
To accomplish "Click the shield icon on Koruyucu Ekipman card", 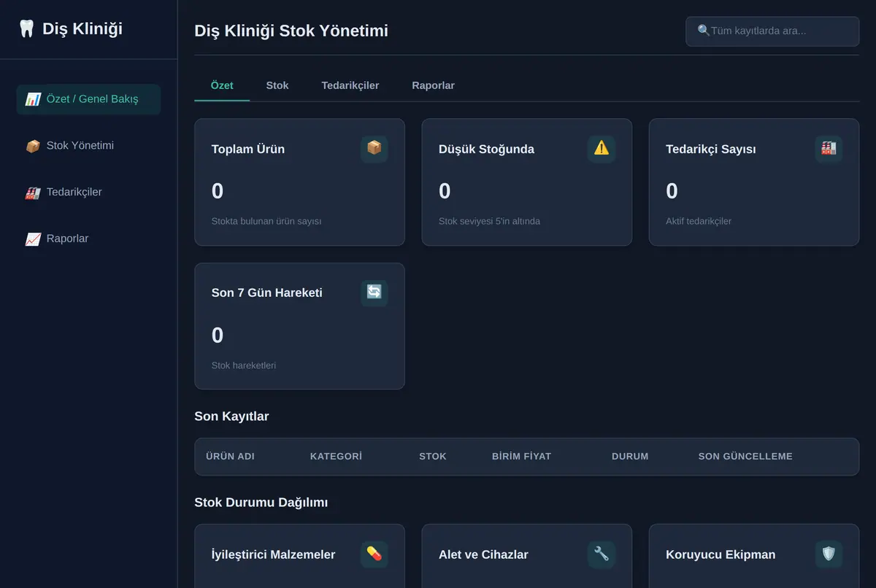I will [829, 554].
